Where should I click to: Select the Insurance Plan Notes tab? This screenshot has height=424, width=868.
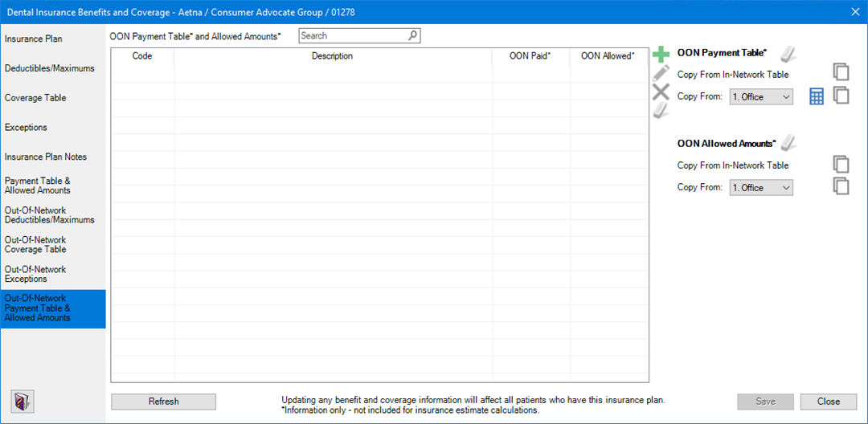46,157
